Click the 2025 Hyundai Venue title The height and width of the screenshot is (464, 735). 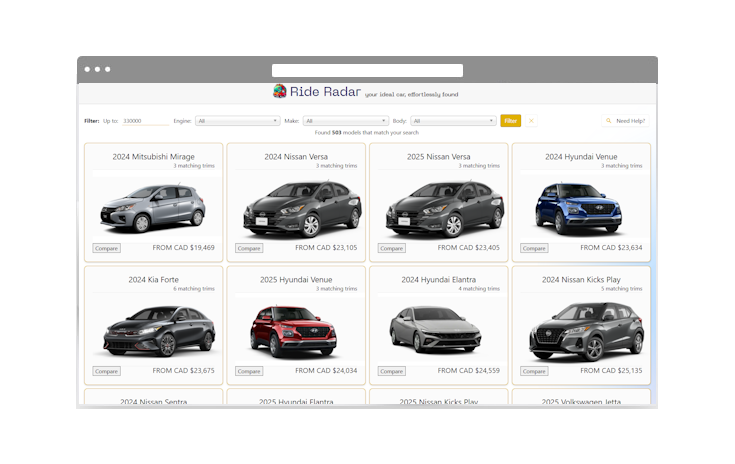[296, 279]
